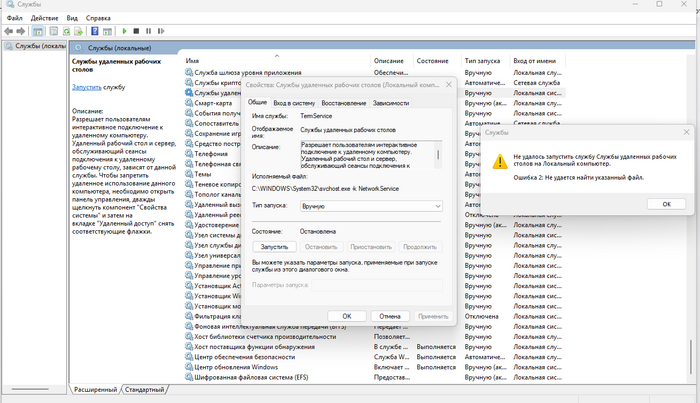
Task: Export the list using the toolbar icon
Action: (78, 31)
